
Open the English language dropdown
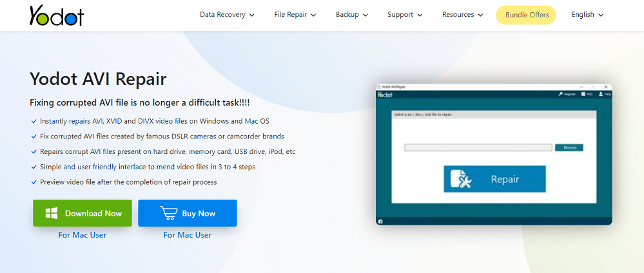tap(587, 15)
